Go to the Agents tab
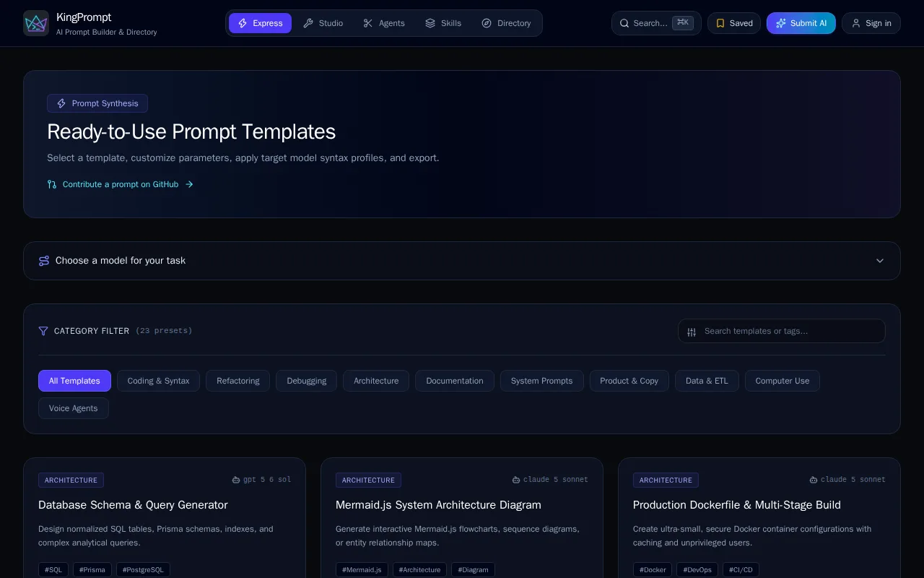 pyautogui.click(x=384, y=23)
